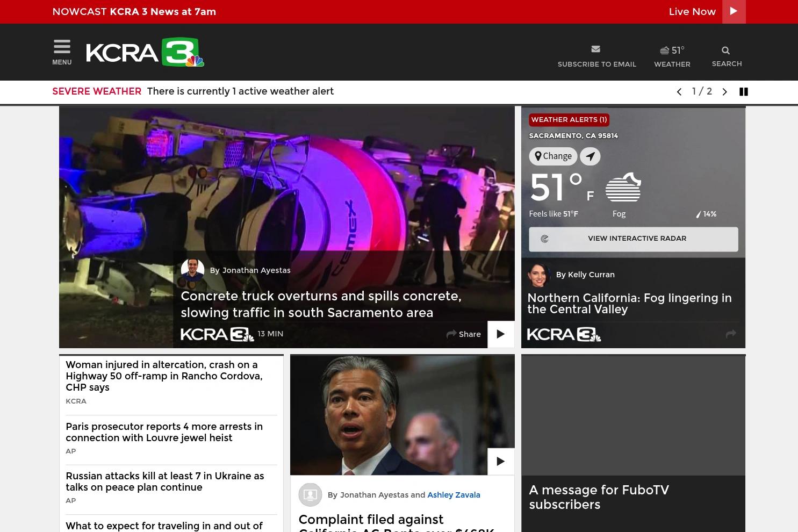This screenshot has height=532, width=798.
Task: Click the Bonta press conference image
Action: tap(402, 415)
